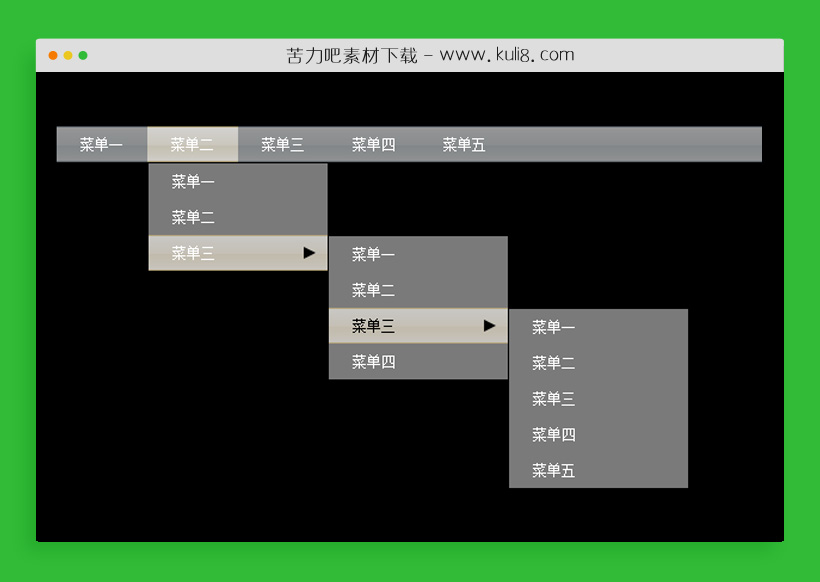Screen dimensions: 820x582
Task: Select 菜单五 at bottom of rightmost submenu
Action: (x=552, y=470)
